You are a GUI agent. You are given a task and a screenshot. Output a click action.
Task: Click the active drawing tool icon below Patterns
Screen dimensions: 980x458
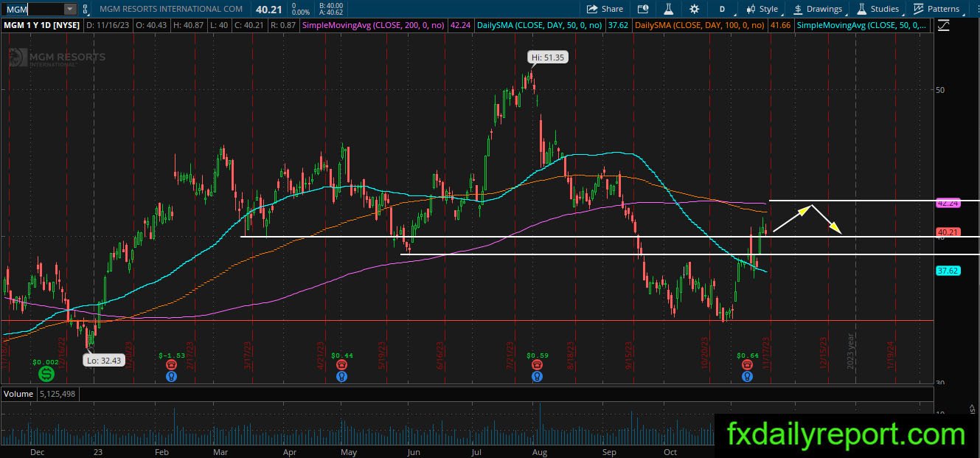944,24
